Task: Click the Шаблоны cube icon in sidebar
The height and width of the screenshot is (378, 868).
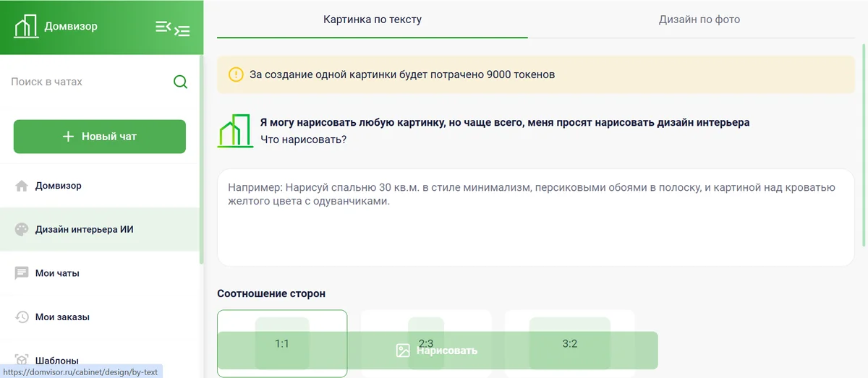Action: pos(22,360)
